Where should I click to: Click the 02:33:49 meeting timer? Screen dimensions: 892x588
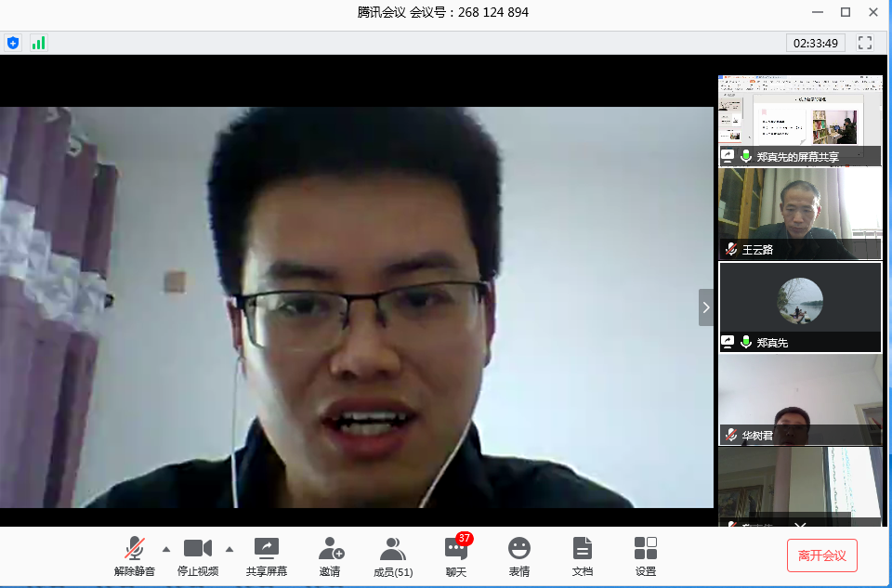tap(814, 43)
